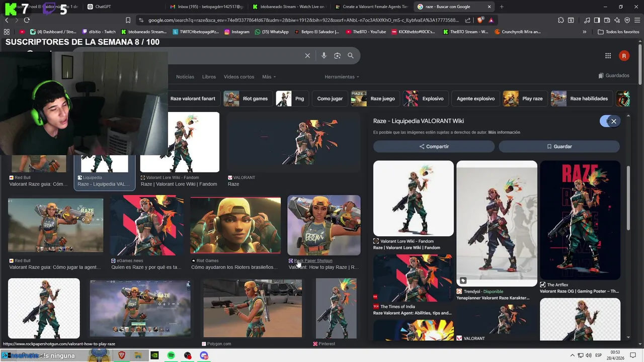The height and width of the screenshot is (362, 644).
Task: Start voice search with the microphone
Action: point(324,56)
